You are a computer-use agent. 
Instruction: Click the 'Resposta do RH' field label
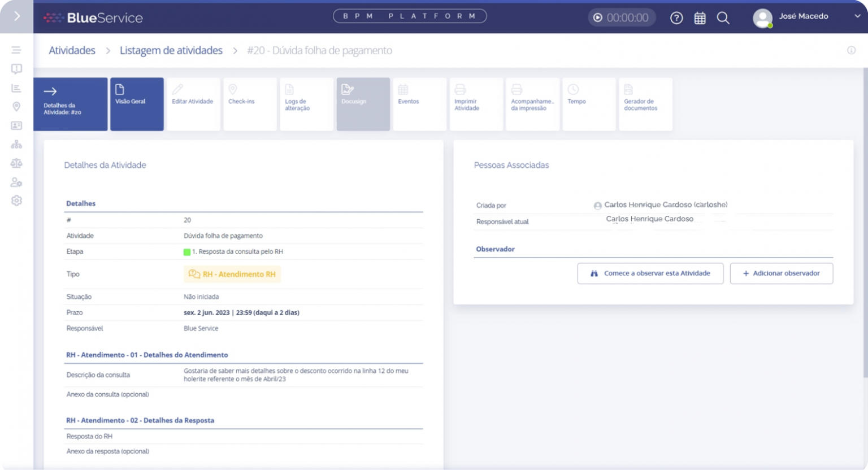(x=89, y=436)
